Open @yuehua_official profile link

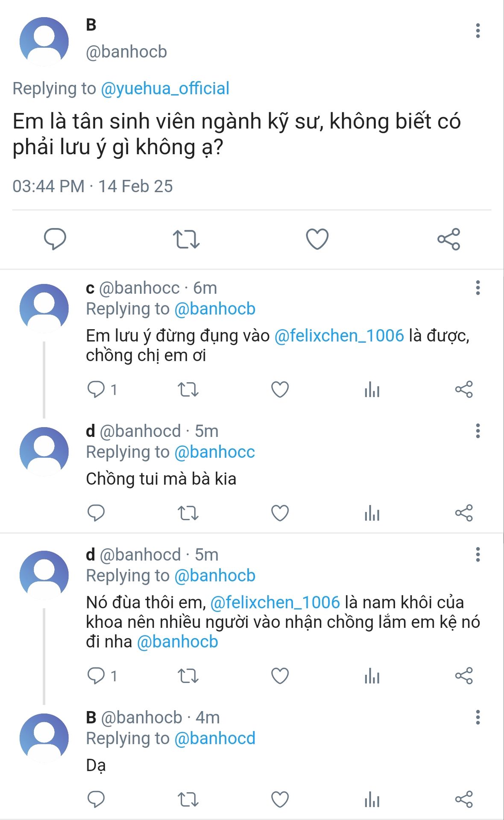pyautogui.click(x=165, y=88)
